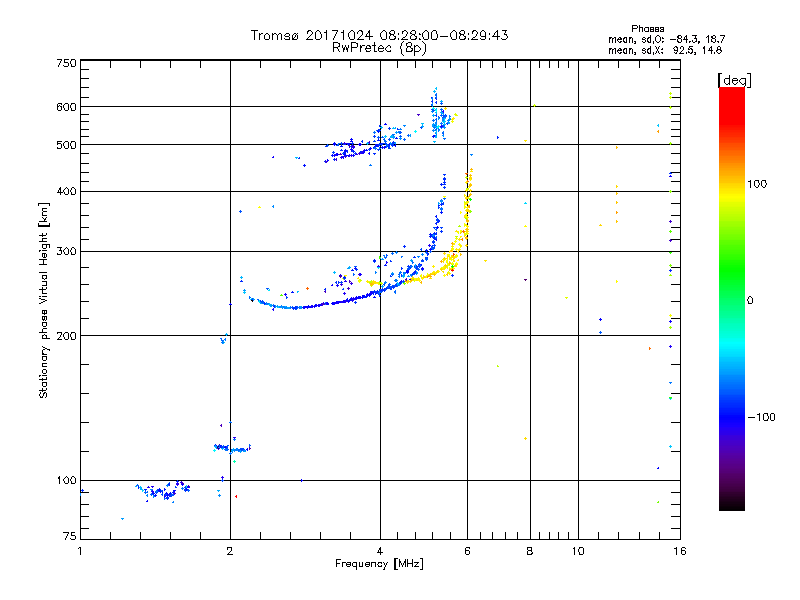Click the y-axis tick label '100'

pos(66,481)
